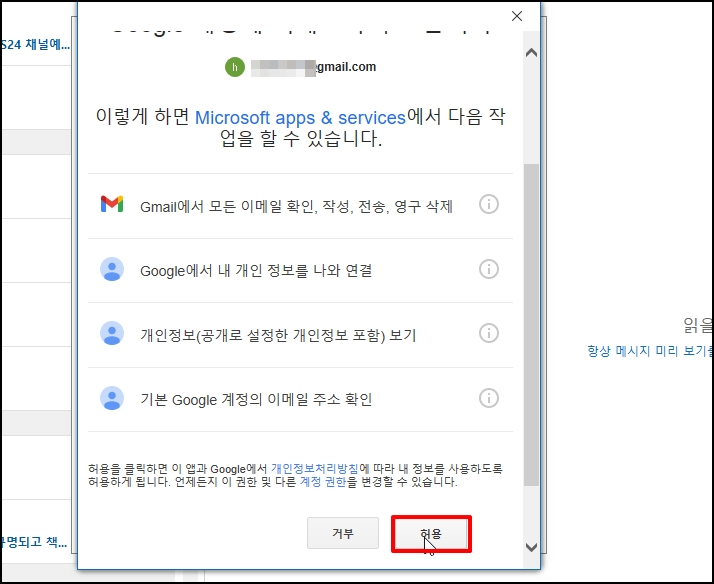
Task: Click '기본 Google 계정의 이메일 주소 확인' text
Action: (256, 400)
